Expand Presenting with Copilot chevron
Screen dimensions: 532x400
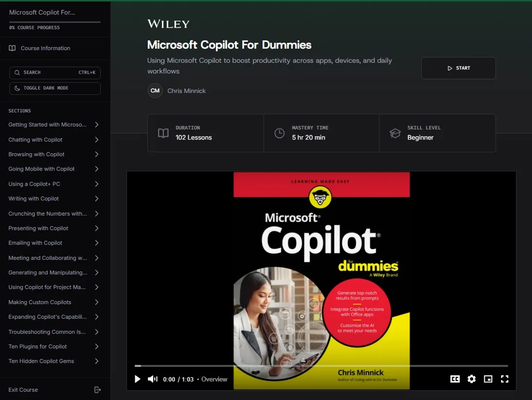97,228
